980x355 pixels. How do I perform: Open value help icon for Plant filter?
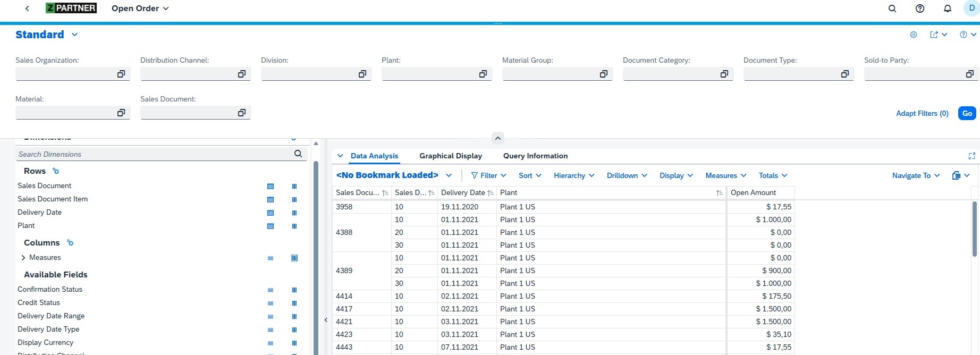[483, 74]
